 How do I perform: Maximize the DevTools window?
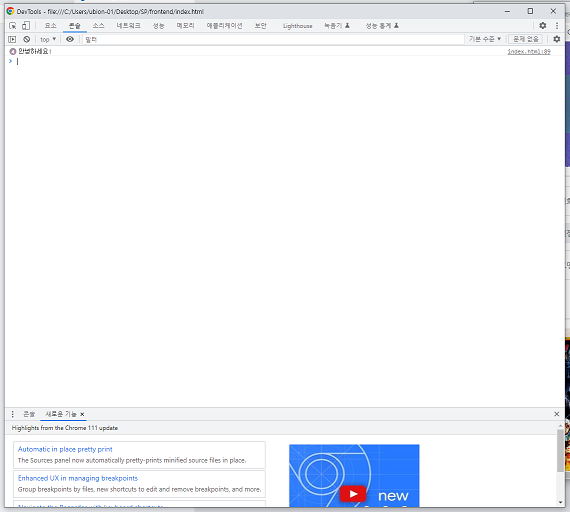click(x=530, y=11)
